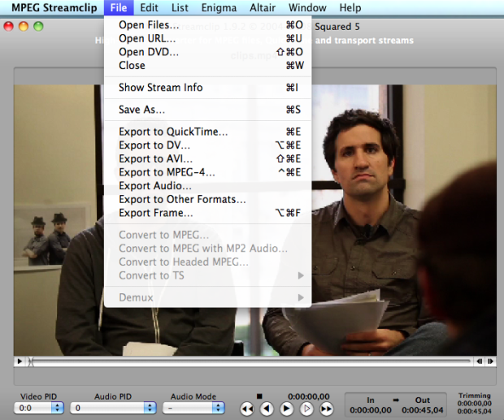The image size is (504, 420).
Task: Open the Window menu
Action: pyautogui.click(x=307, y=7)
